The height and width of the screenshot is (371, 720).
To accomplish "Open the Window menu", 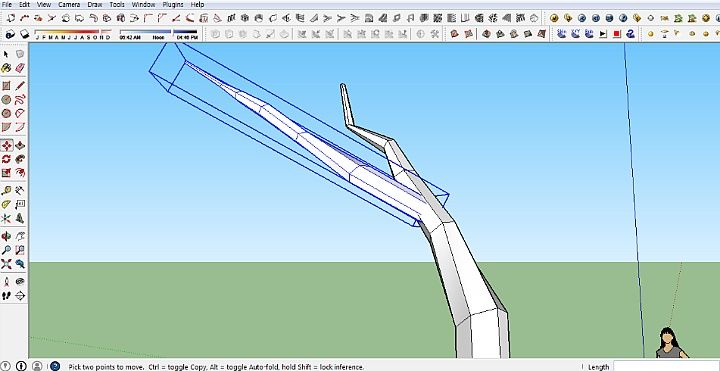I will pyautogui.click(x=144, y=4).
